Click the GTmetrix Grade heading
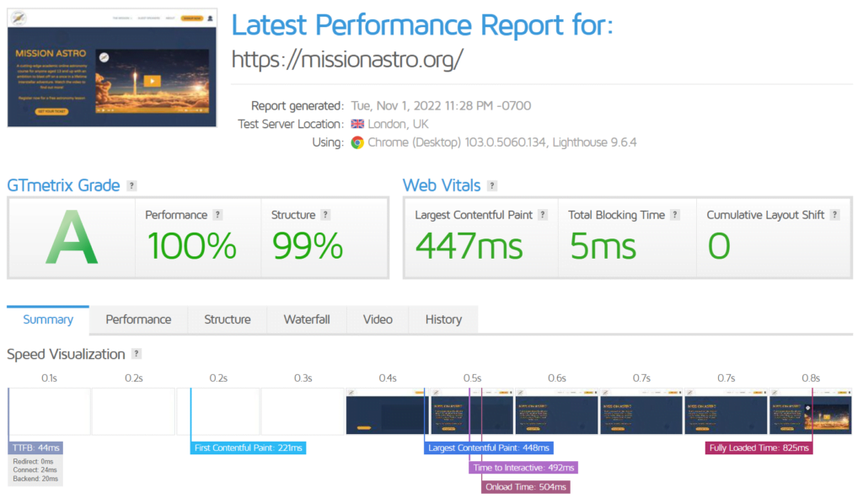This screenshot has height=504, width=863. click(63, 185)
